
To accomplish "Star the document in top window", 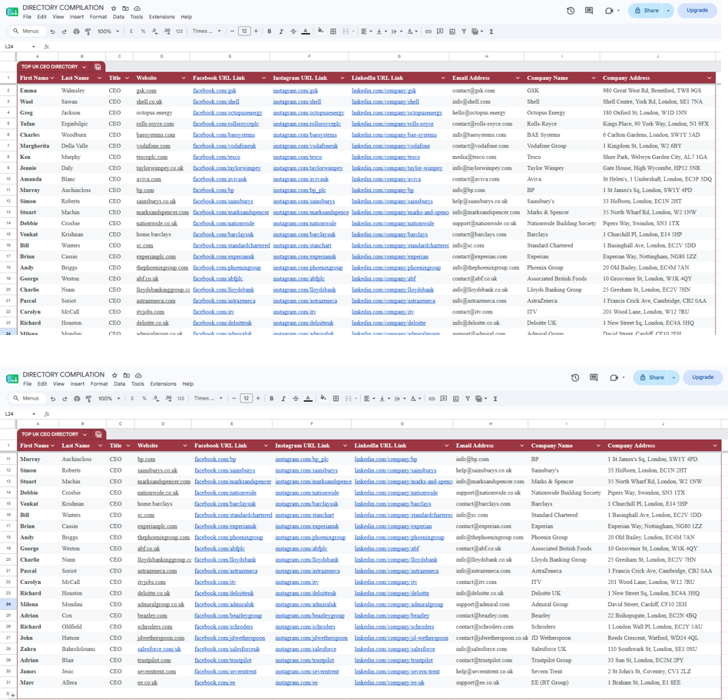I will (x=114, y=8).
